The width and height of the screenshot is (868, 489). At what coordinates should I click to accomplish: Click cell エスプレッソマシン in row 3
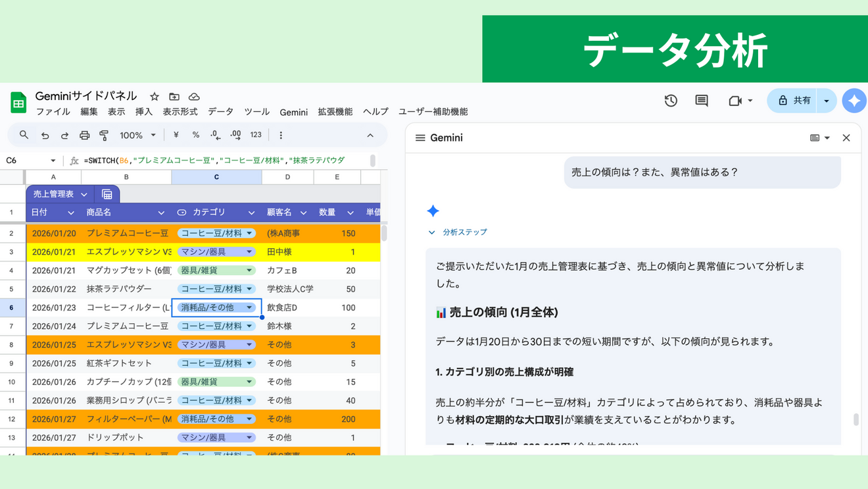click(126, 252)
